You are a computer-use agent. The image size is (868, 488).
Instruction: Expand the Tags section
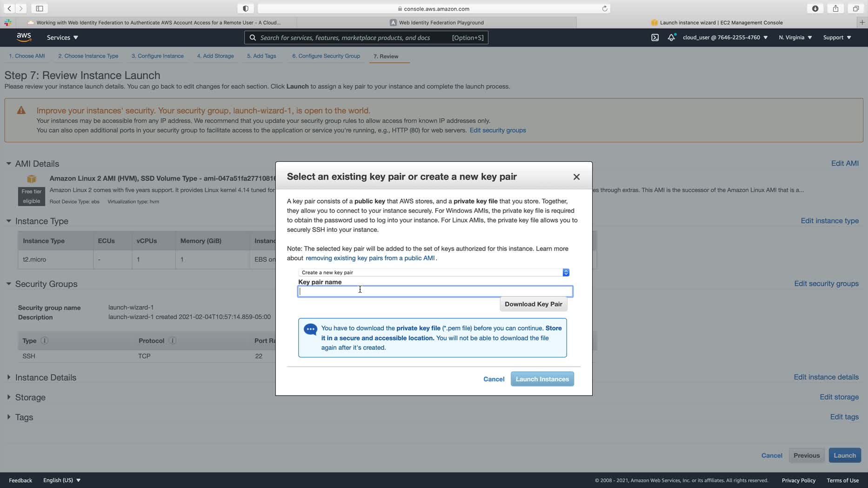point(8,417)
